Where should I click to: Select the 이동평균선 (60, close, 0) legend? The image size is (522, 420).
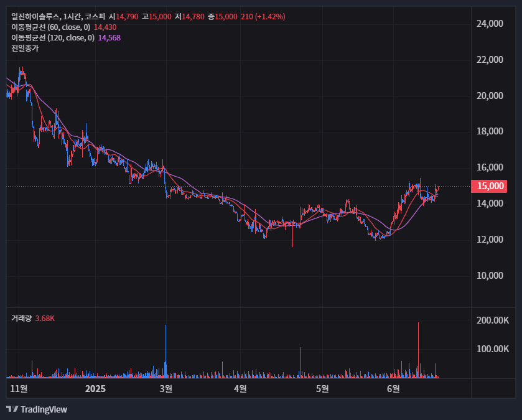tap(50, 27)
